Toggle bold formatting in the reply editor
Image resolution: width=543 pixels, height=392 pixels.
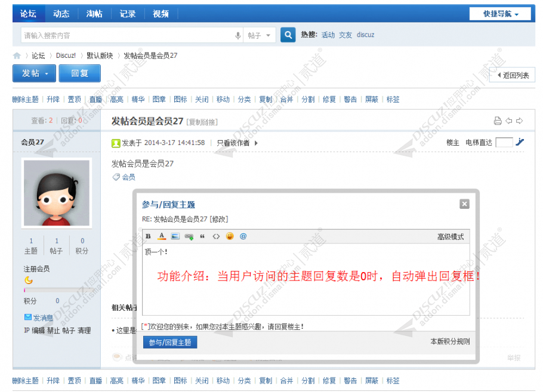click(147, 236)
